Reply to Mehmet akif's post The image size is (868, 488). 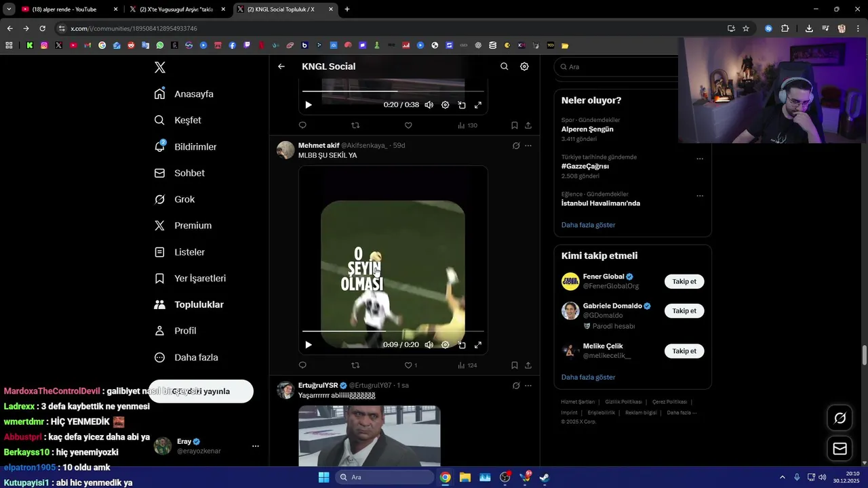tap(302, 365)
